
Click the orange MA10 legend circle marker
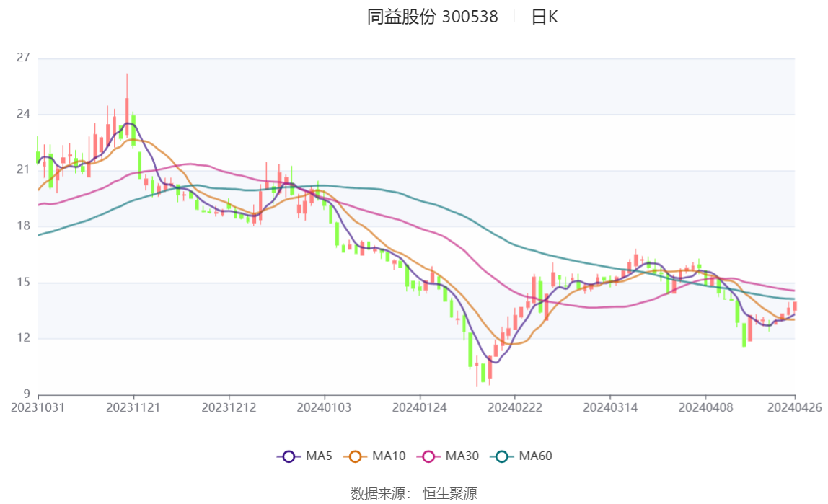pyautogui.click(x=356, y=456)
